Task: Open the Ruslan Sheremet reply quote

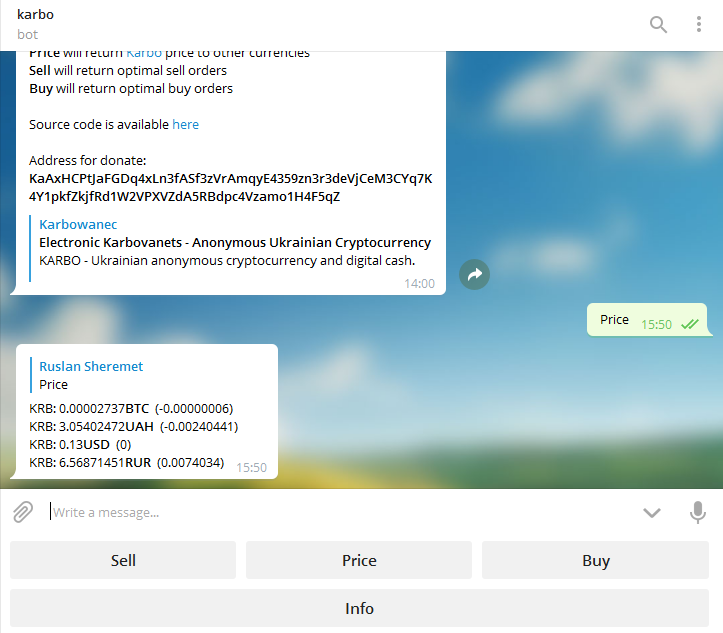Action: coord(91,375)
